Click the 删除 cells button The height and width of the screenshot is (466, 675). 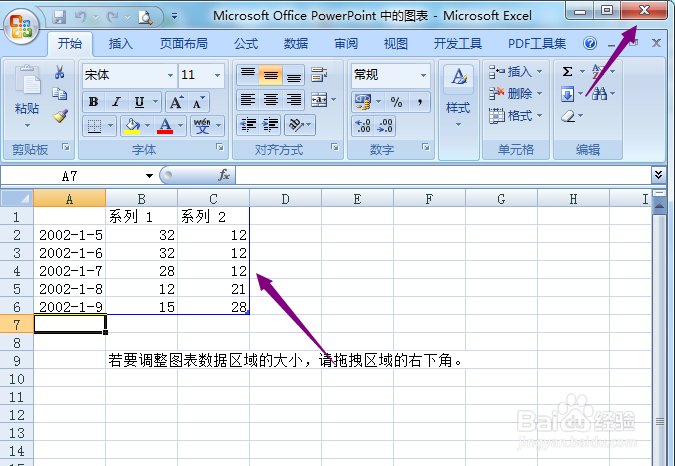coord(510,93)
